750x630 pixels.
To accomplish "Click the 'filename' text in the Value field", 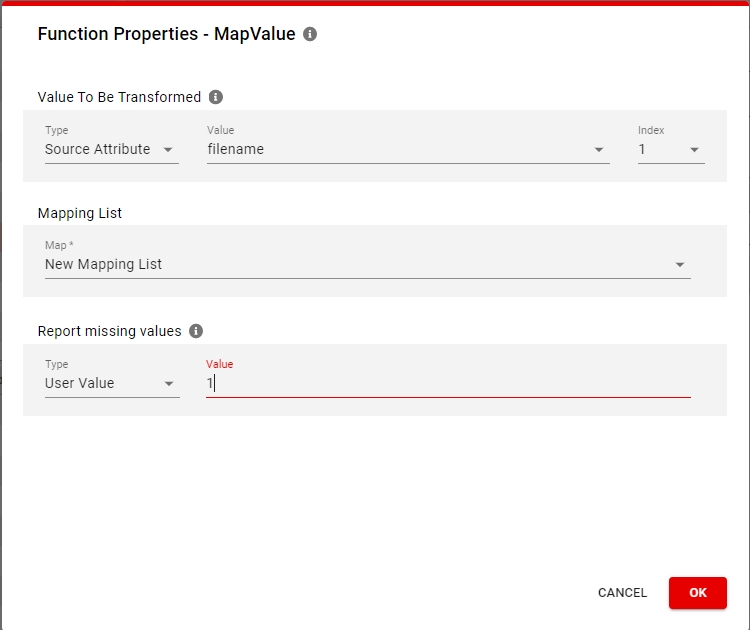I will 236,149.
